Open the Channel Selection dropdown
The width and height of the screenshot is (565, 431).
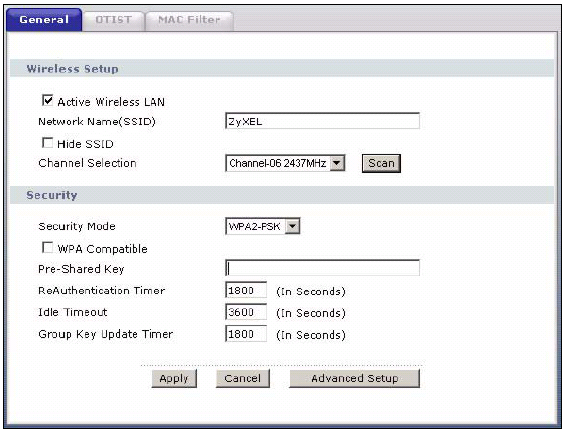[x=285, y=163]
